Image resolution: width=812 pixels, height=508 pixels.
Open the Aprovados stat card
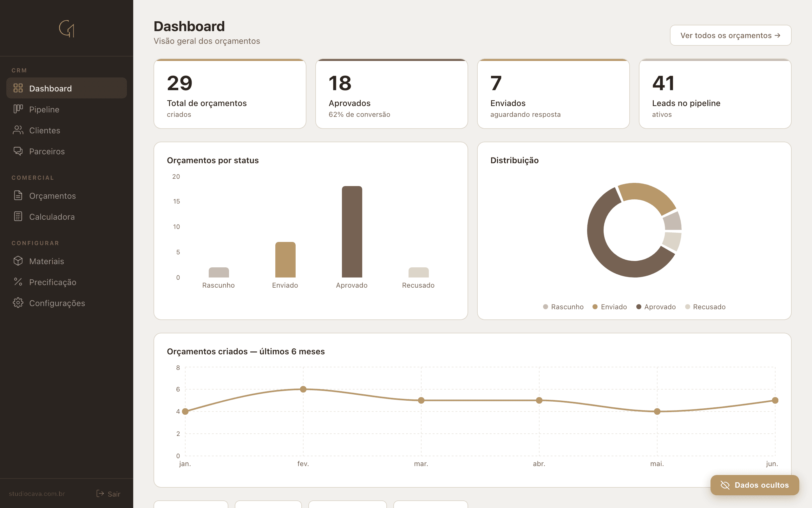392,94
